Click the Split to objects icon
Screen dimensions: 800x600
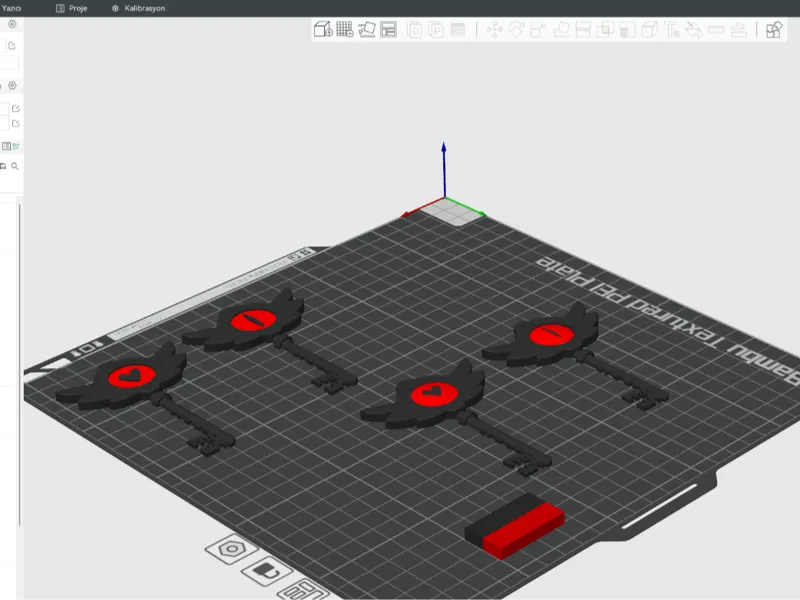pyautogui.click(x=414, y=30)
